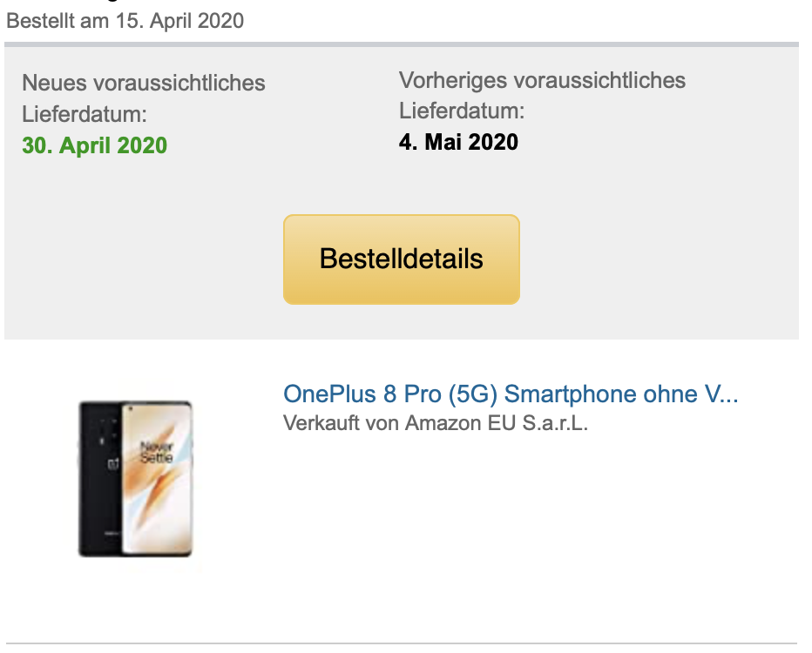The image size is (812, 653).
Task: Click the word Lieferdatum under Vorheriges heading
Action: [x=462, y=111]
